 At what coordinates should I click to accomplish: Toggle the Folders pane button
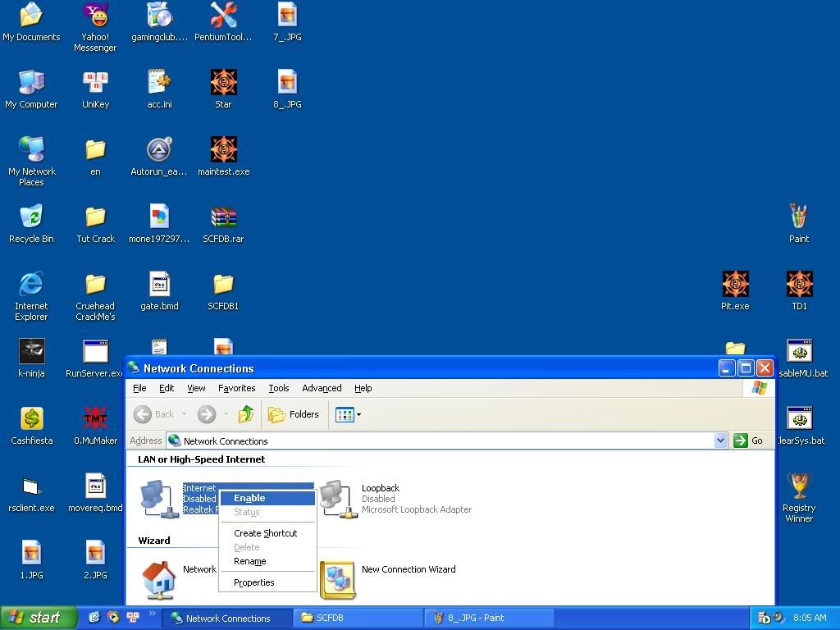[x=294, y=414]
